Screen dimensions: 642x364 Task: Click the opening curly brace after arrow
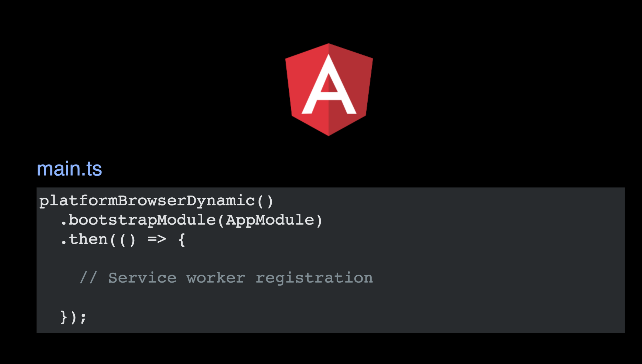tap(182, 239)
